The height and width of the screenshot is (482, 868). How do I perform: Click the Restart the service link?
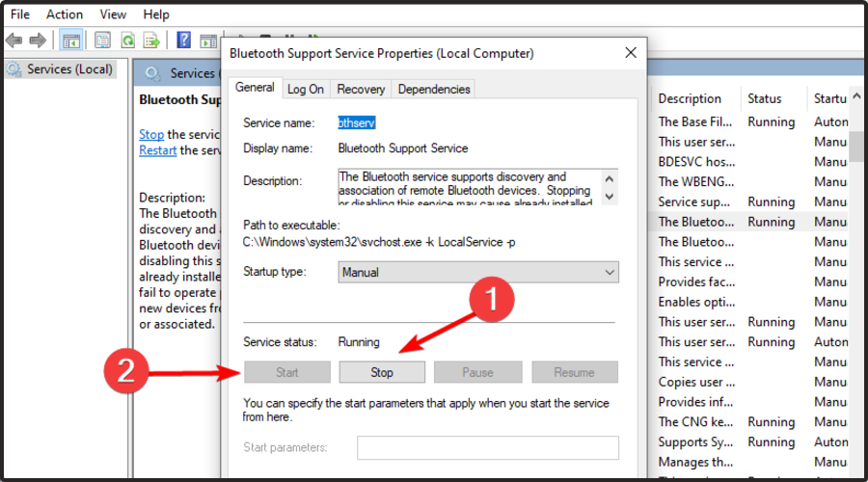tap(158, 150)
